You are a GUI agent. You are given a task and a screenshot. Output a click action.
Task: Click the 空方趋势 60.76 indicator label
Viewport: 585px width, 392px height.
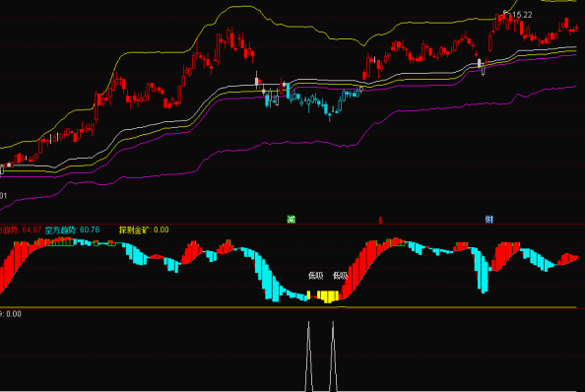click(72, 229)
